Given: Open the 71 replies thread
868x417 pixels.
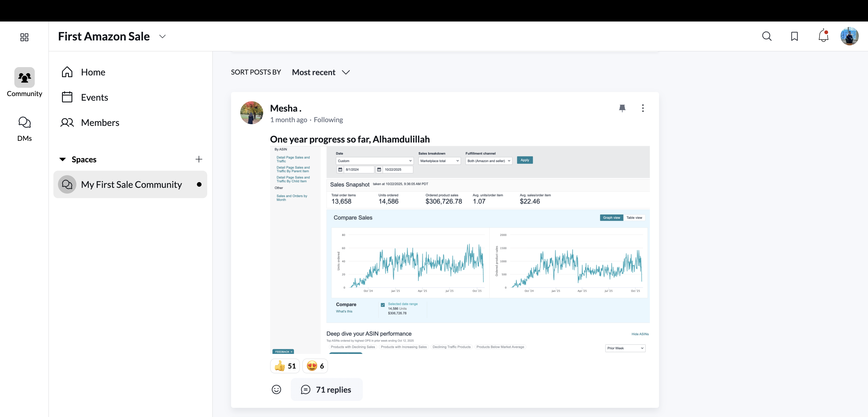Looking at the screenshot, I should pos(326,389).
